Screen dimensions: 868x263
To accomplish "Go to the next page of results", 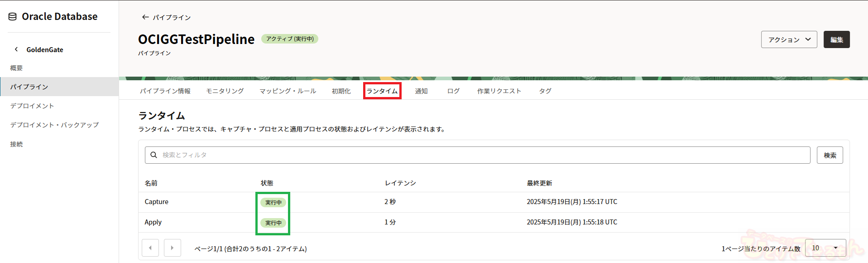I will tap(173, 248).
